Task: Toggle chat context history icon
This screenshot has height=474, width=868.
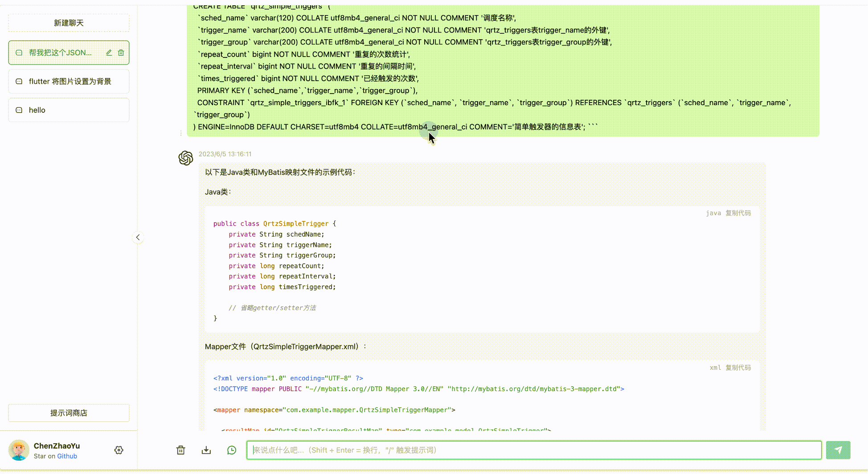Action: (x=232, y=450)
